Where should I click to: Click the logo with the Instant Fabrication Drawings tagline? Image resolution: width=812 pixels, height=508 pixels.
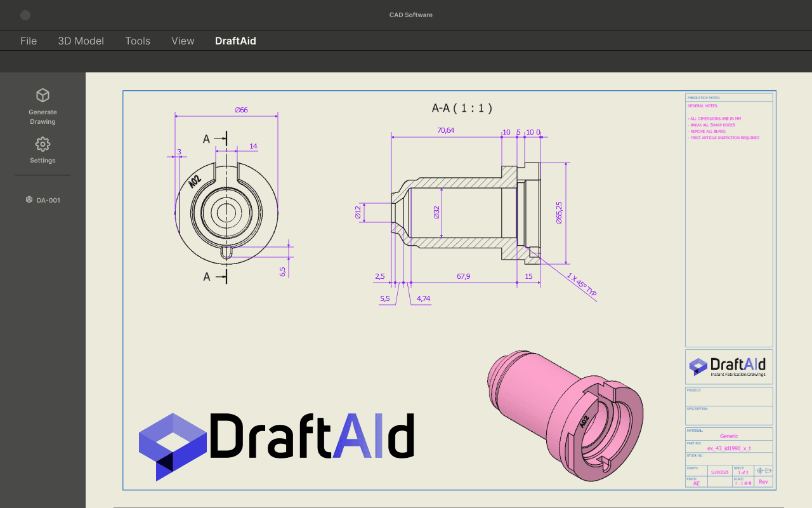pos(729,366)
